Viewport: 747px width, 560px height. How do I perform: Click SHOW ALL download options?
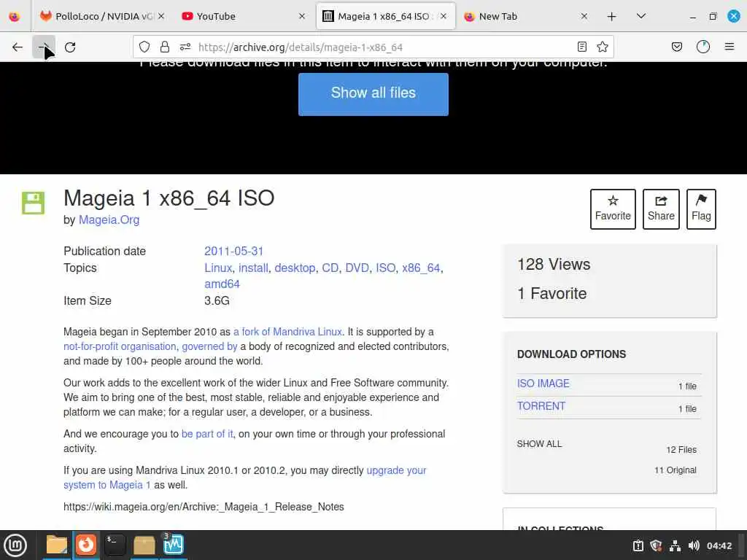click(x=539, y=444)
